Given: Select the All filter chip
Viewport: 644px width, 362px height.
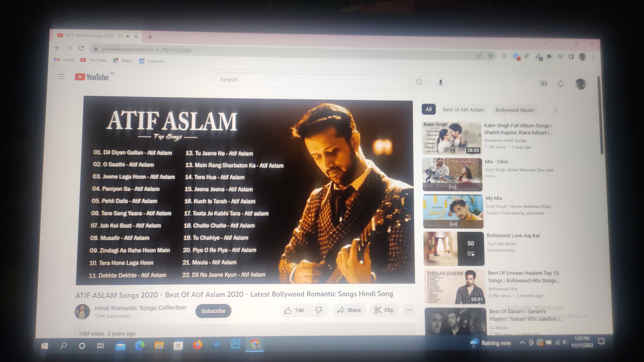Looking at the screenshot, I should click(x=428, y=109).
